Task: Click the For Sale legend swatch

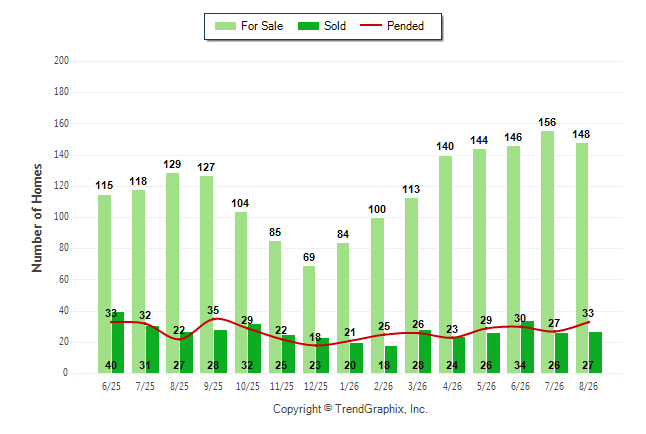Action: click(225, 26)
